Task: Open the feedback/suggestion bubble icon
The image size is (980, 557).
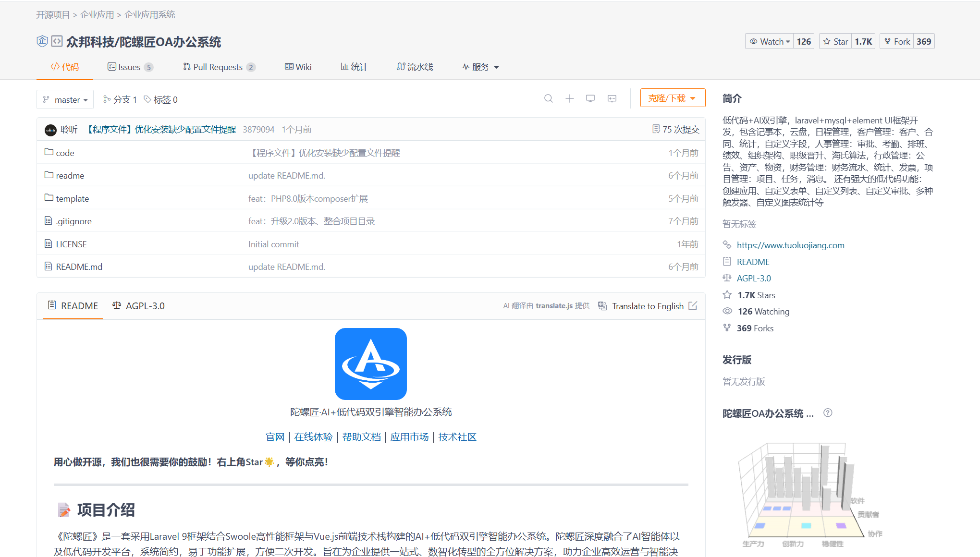Action: pos(612,98)
